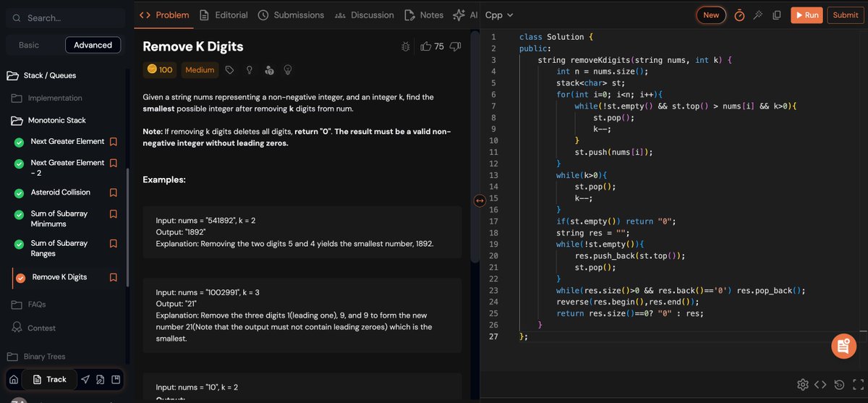
Task: Expand the Binary Trees folder
Action: (35, 357)
